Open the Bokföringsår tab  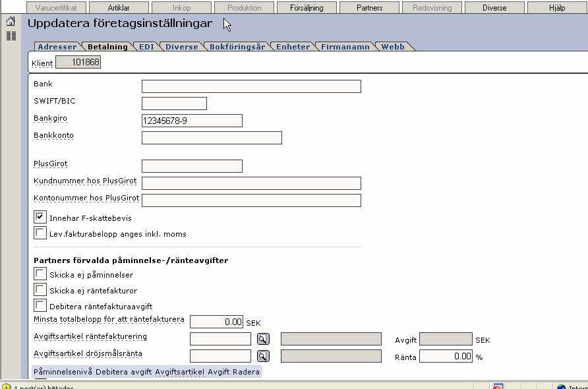pos(237,47)
